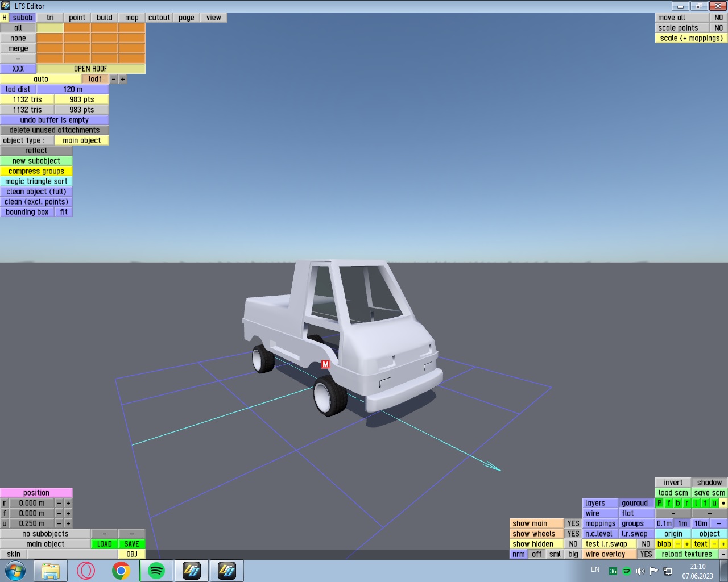Click the 'invert' button
Viewport: 728px width, 582px height.
coord(673,483)
